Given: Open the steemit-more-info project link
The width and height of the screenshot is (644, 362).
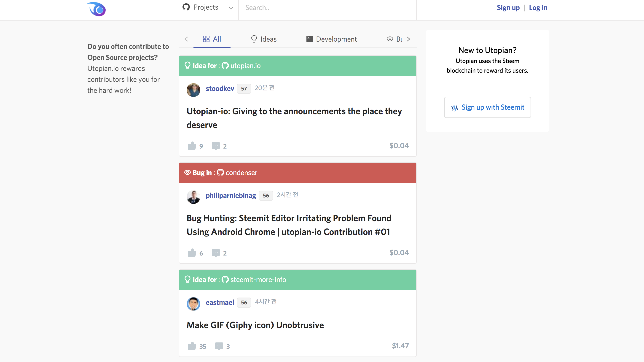Looking at the screenshot, I should pos(258,279).
